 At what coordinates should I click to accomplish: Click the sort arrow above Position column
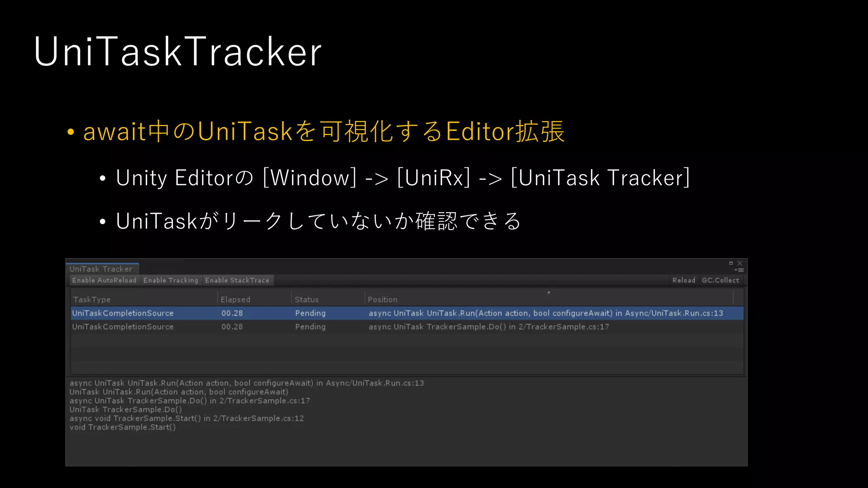(x=549, y=293)
